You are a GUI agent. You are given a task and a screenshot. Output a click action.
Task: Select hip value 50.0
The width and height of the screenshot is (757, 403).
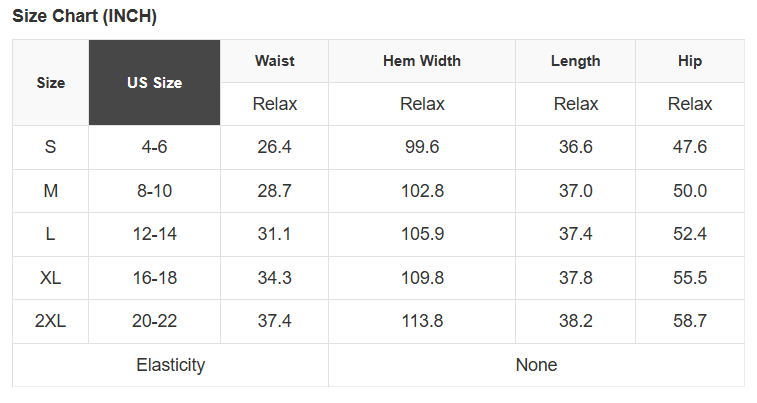tap(690, 191)
